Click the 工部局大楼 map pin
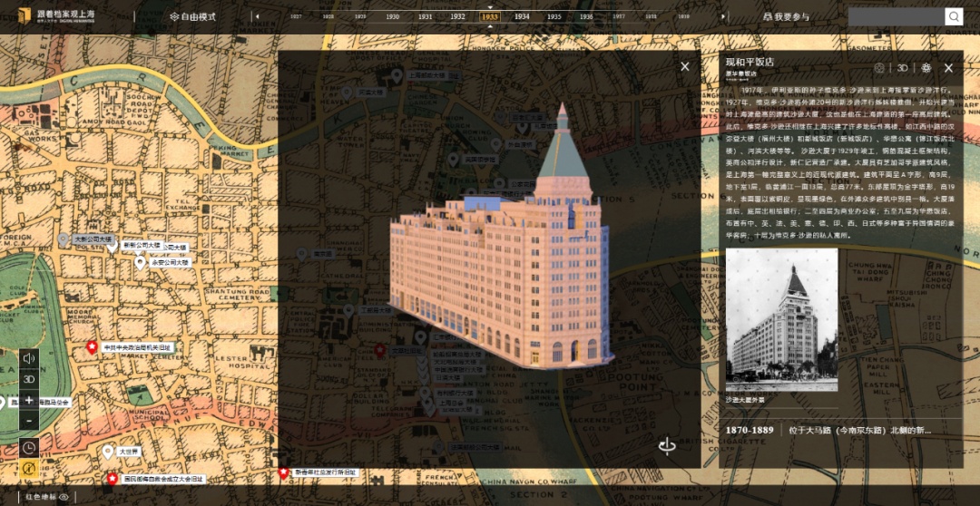980x506 pixels. pyautogui.click(x=348, y=310)
